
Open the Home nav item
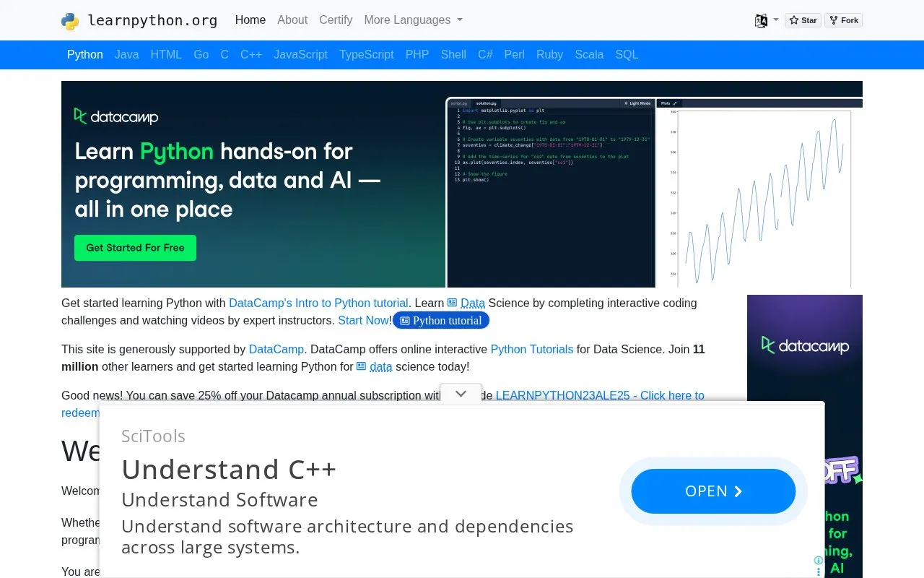click(250, 20)
